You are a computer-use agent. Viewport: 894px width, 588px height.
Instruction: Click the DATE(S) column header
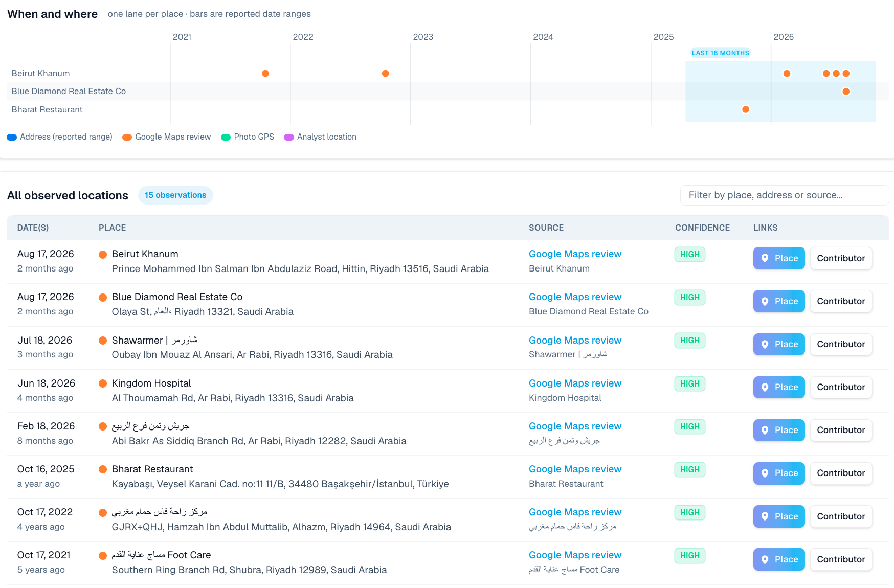click(x=33, y=228)
